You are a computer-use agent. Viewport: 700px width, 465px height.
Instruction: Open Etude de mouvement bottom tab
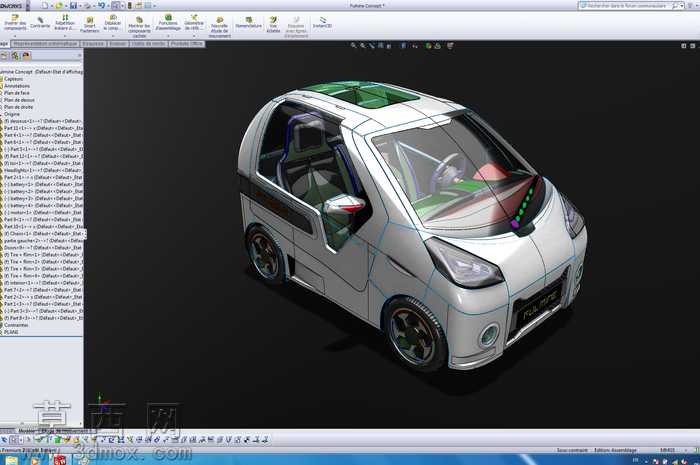pos(67,431)
